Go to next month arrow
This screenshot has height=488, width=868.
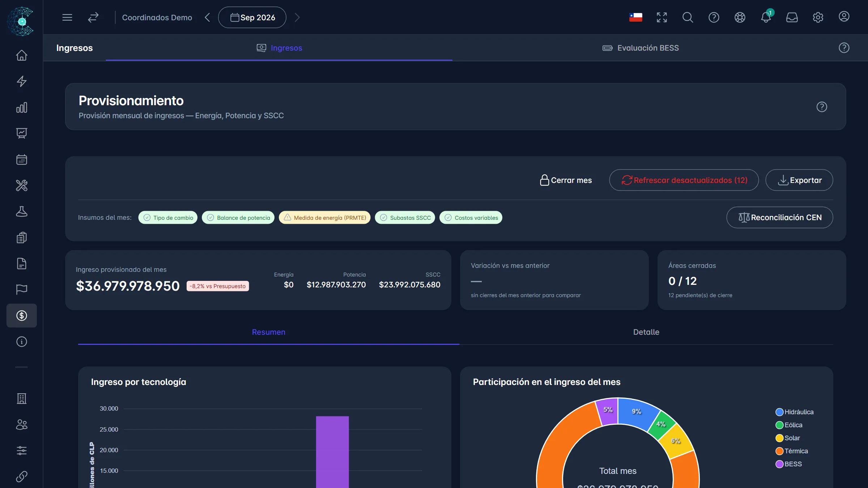point(297,17)
